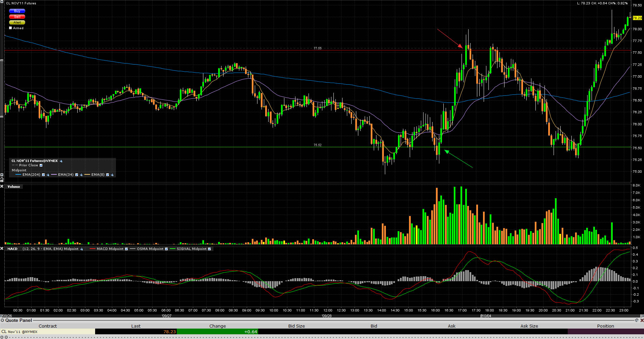This screenshot has height=339, width=644.
Task: Close the Volume sub-chart
Action: (2, 186)
